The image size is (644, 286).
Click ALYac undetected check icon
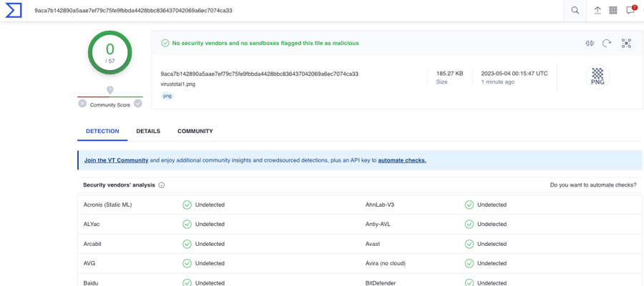(x=187, y=224)
